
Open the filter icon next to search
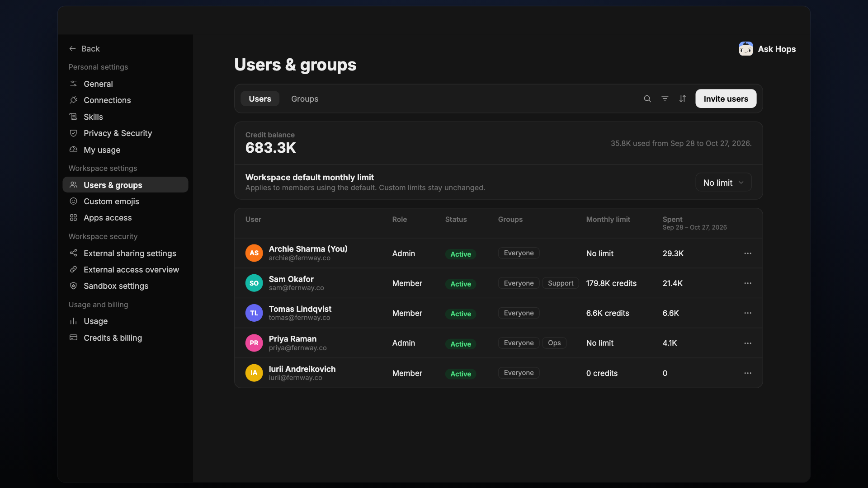coord(665,99)
